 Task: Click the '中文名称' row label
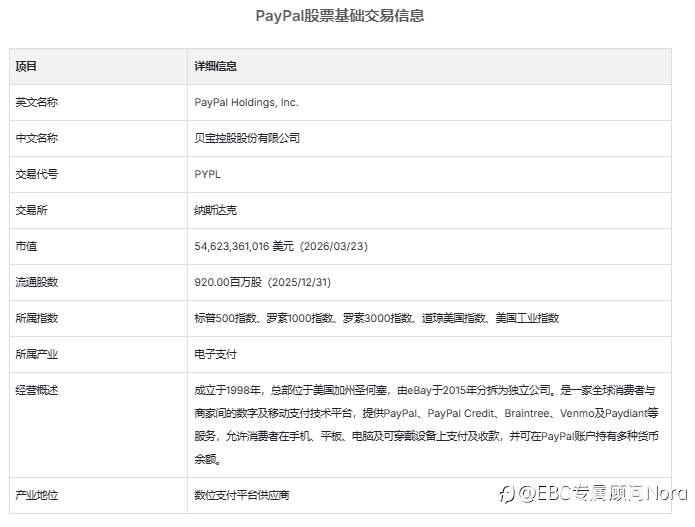37,138
